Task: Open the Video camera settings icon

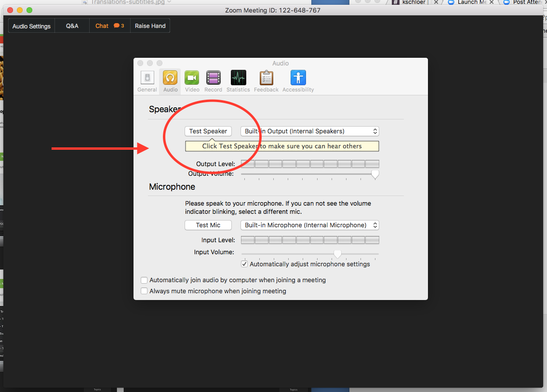Action: 192,78
